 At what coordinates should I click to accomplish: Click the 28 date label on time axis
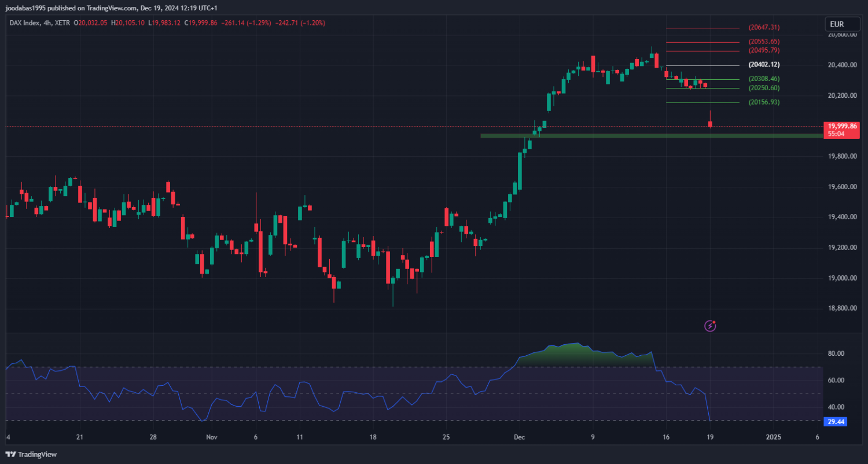[153, 437]
